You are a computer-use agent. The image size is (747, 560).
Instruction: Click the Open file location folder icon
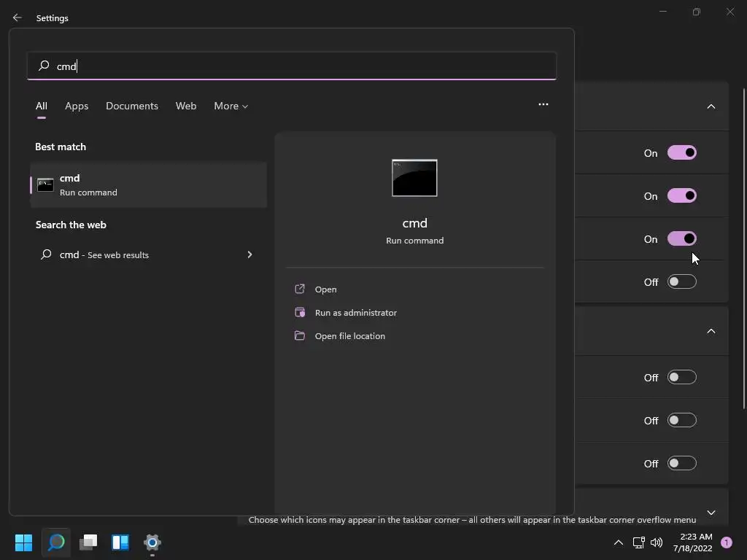[300, 335]
